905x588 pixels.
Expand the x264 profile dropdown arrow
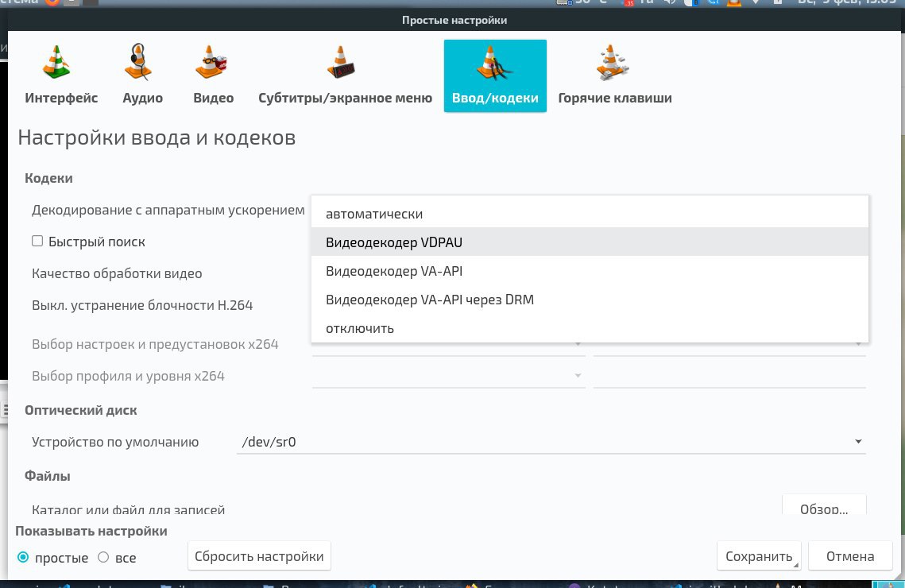click(578, 376)
